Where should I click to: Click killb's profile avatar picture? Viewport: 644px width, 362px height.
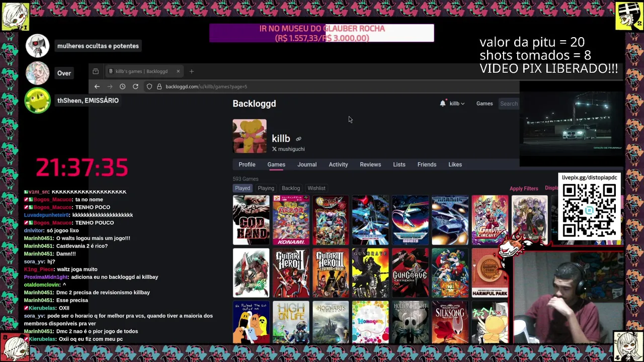click(x=250, y=136)
